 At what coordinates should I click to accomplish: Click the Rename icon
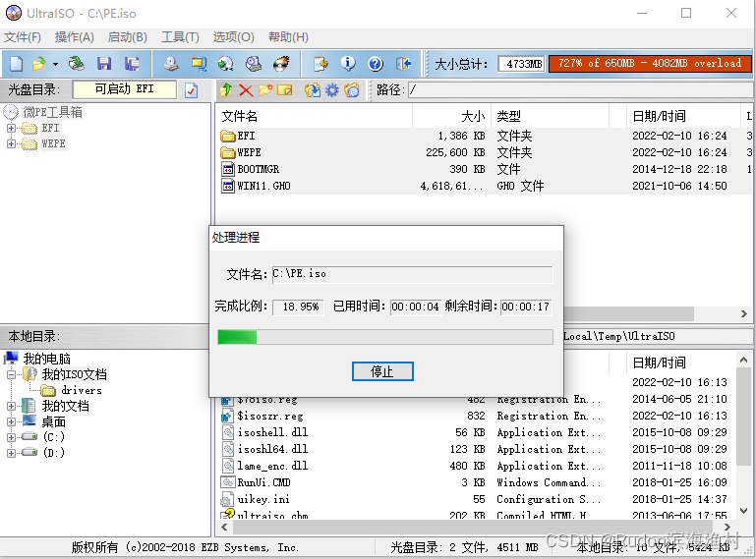(x=285, y=90)
